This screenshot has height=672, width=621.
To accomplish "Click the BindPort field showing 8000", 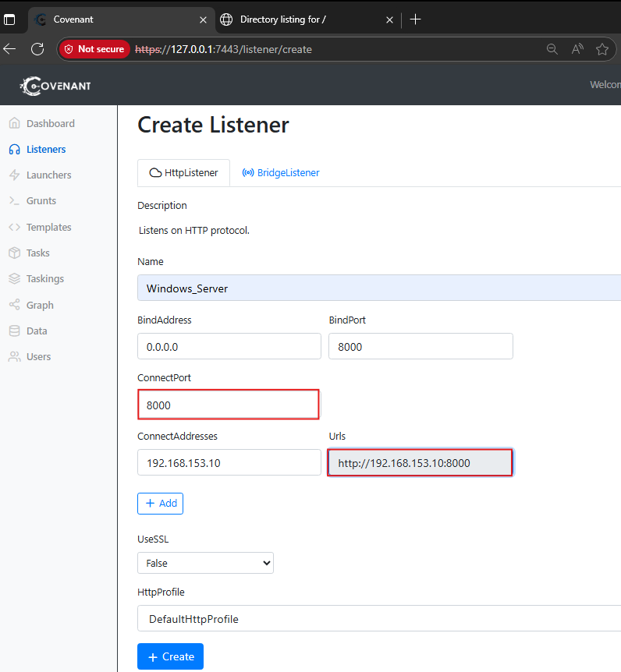I will [x=421, y=346].
